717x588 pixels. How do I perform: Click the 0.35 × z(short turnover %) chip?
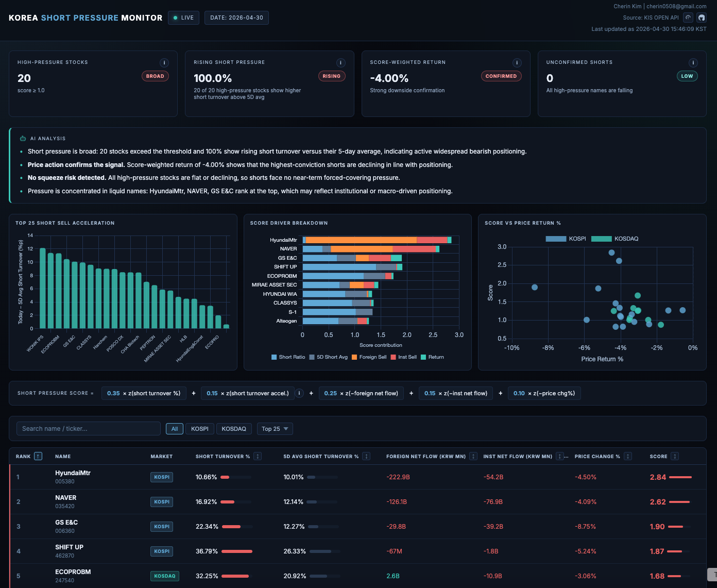click(144, 393)
